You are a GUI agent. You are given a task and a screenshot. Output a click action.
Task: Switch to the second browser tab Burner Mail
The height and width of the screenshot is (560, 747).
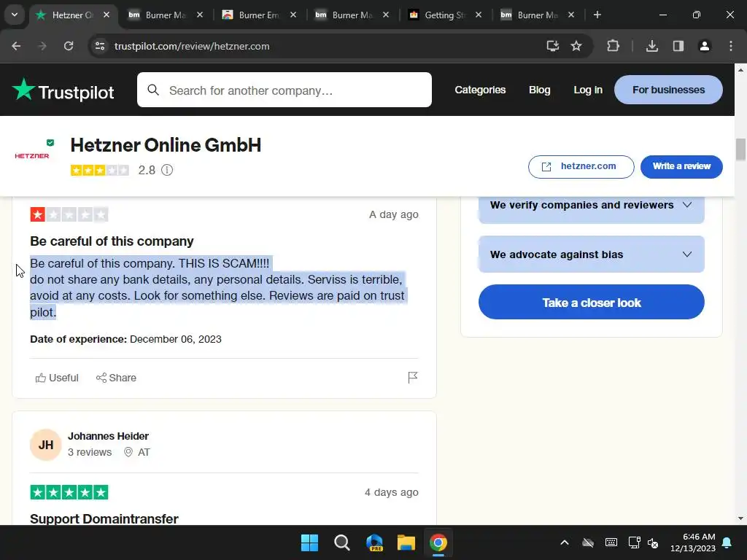coord(166,15)
